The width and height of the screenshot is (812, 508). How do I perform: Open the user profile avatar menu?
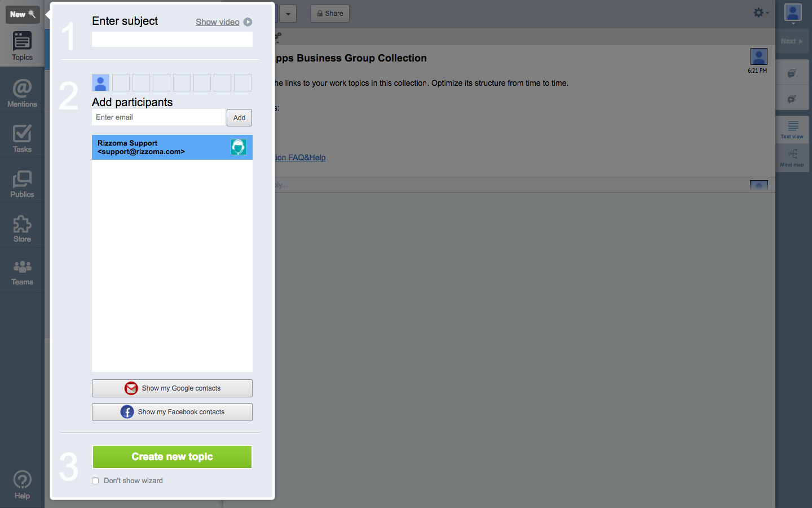click(793, 14)
